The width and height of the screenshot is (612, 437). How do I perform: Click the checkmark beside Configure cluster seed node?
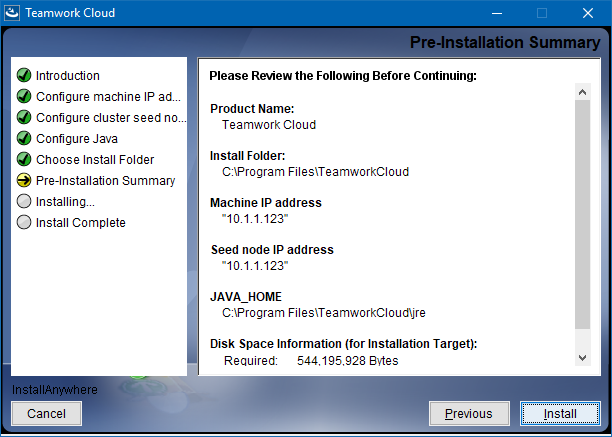[x=24, y=118]
